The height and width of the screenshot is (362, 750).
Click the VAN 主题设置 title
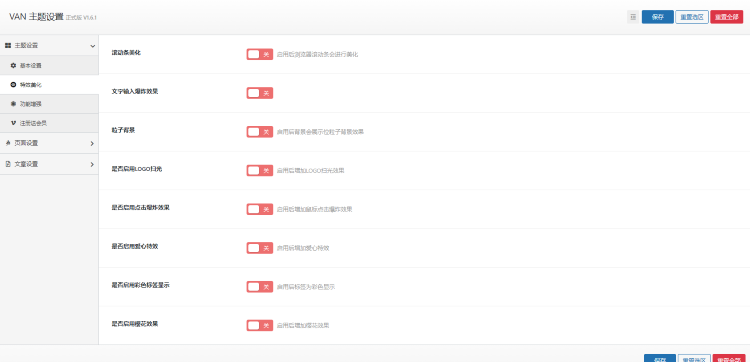coord(36,17)
